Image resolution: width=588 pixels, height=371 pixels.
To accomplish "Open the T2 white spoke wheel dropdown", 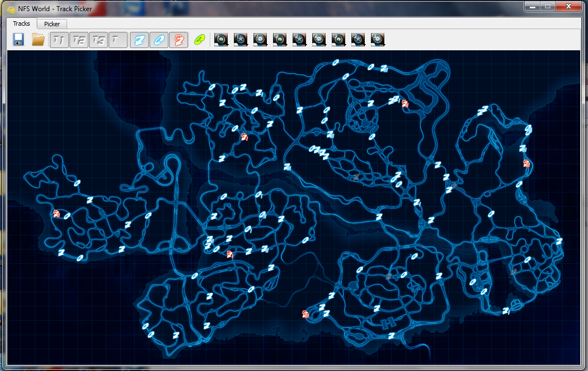I will click(x=318, y=39).
